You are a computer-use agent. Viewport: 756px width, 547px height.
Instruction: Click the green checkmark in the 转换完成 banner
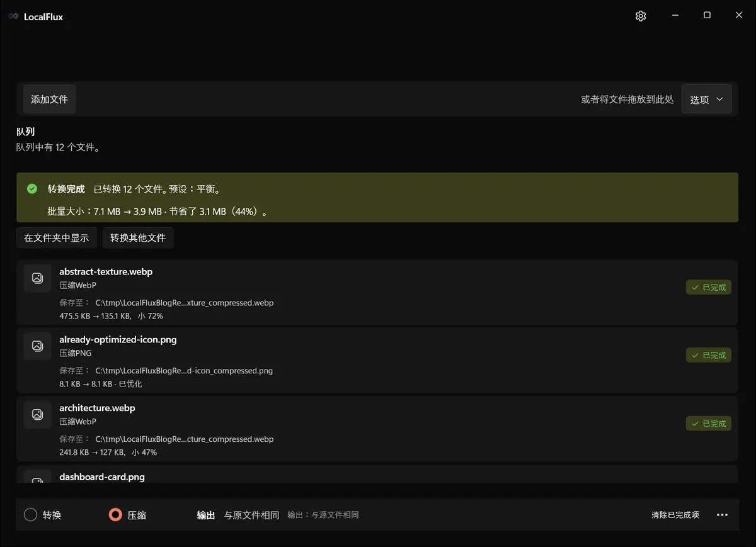32,189
